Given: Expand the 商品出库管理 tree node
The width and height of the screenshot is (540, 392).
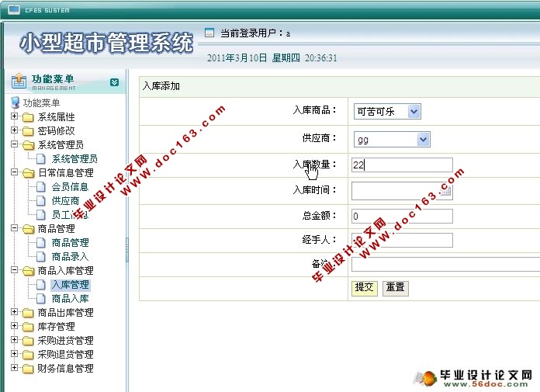Looking at the screenshot, I should [x=14, y=312].
